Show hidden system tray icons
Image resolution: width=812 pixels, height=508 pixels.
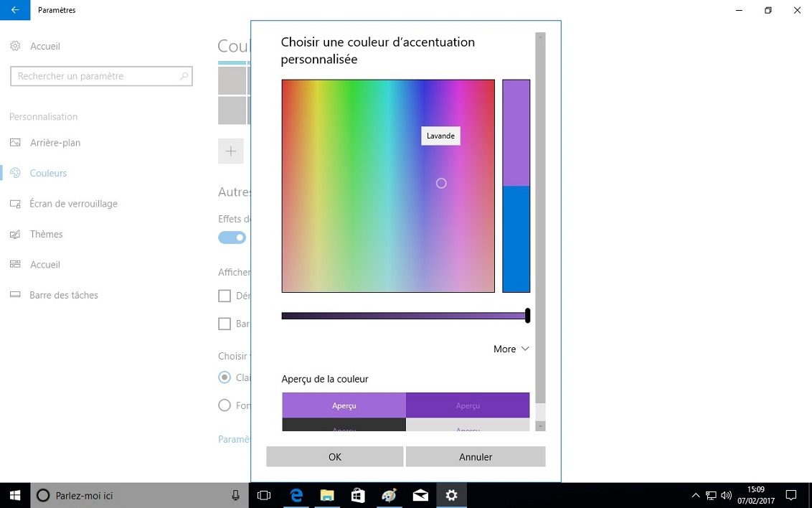[695, 495]
